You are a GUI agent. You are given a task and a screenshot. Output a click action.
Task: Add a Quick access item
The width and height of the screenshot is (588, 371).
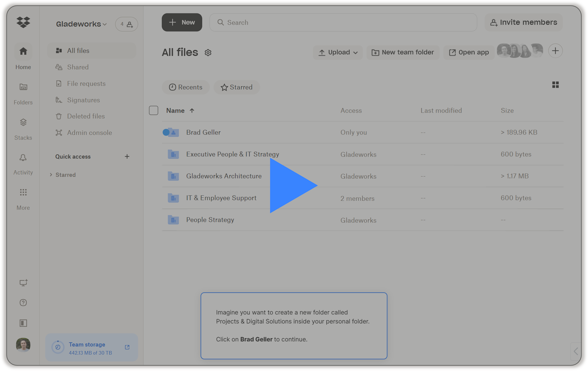(x=127, y=157)
